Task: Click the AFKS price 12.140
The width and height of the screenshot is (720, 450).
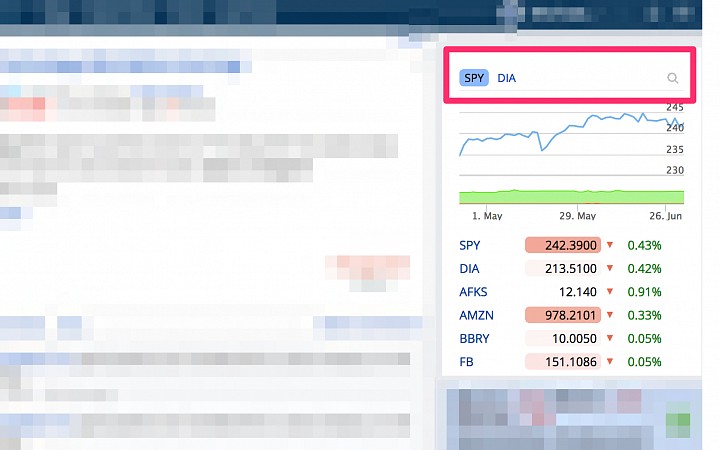Action: [x=578, y=292]
